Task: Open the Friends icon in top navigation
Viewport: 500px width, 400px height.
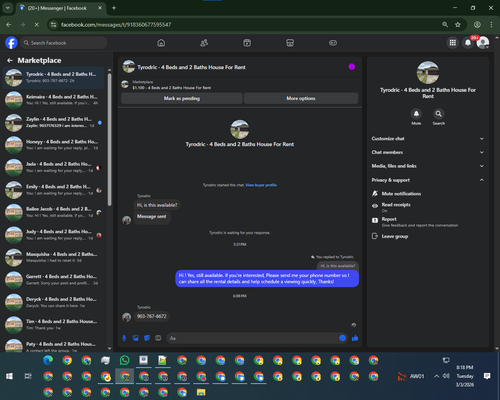Action: coord(204,43)
